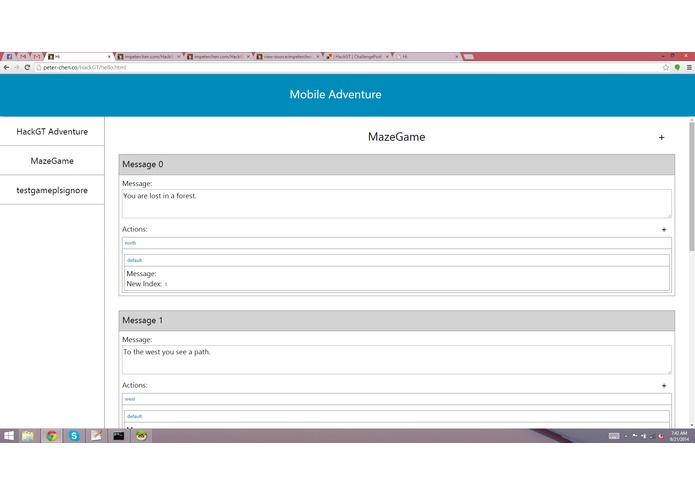The width and height of the screenshot is (695, 494).
Task: Click the browser back arrow
Action: click(6, 67)
